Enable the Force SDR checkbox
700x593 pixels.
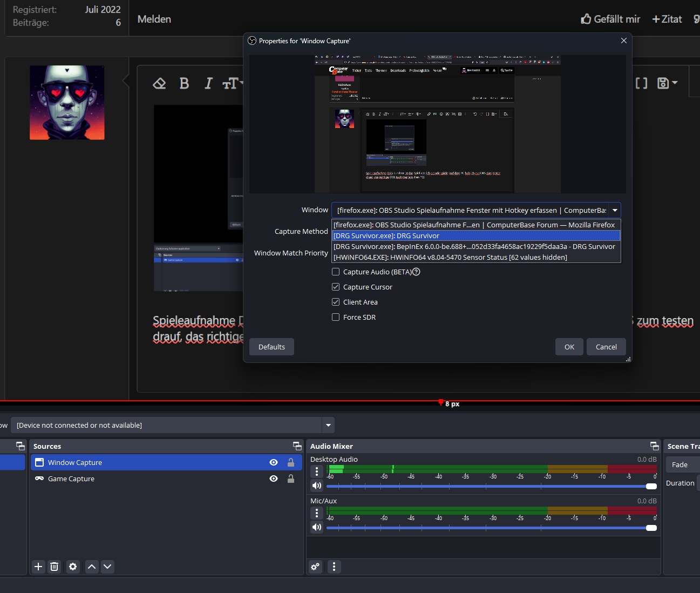click(x=336, y=317)
